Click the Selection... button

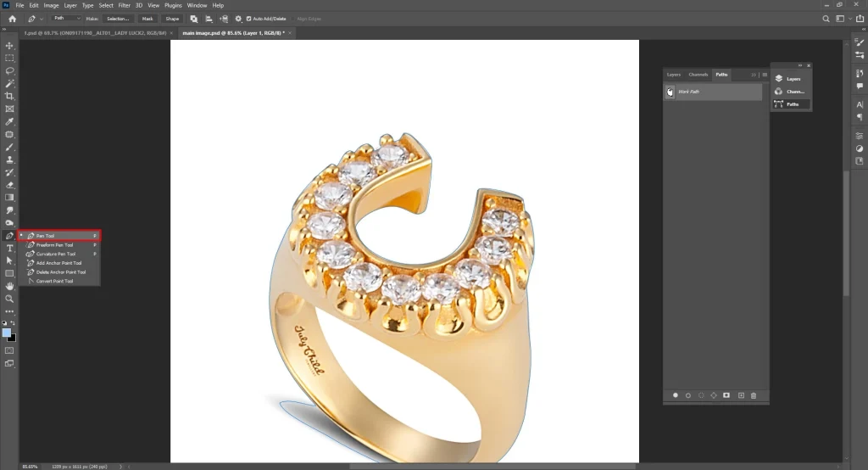point(118,18)
